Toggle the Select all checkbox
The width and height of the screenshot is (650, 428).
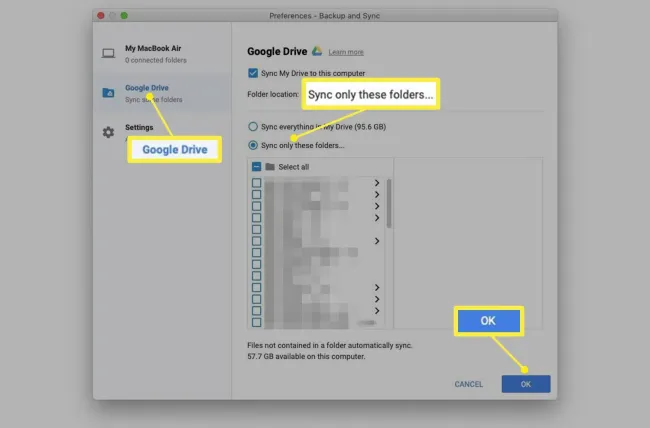(x=256, y=167)
